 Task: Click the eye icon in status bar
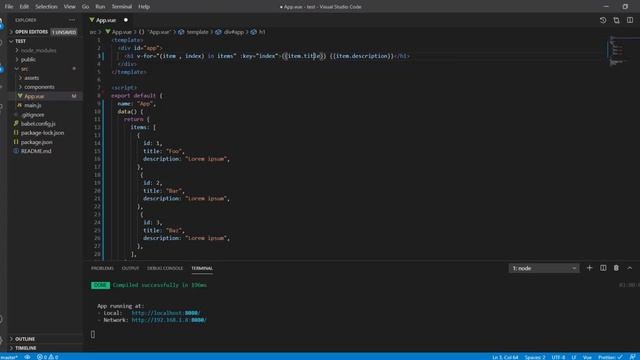pyautogui.click(x=27, y=357)
